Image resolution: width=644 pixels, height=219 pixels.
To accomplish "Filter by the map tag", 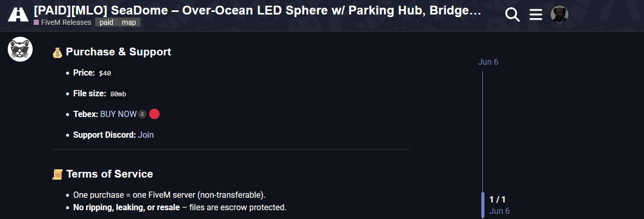I will [x=129, y=22].
